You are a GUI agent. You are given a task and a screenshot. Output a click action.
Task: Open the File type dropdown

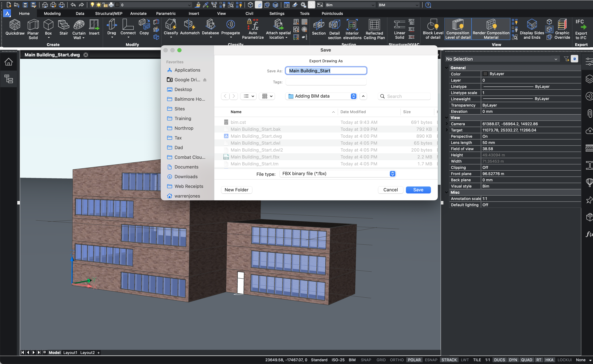(337, 174)
